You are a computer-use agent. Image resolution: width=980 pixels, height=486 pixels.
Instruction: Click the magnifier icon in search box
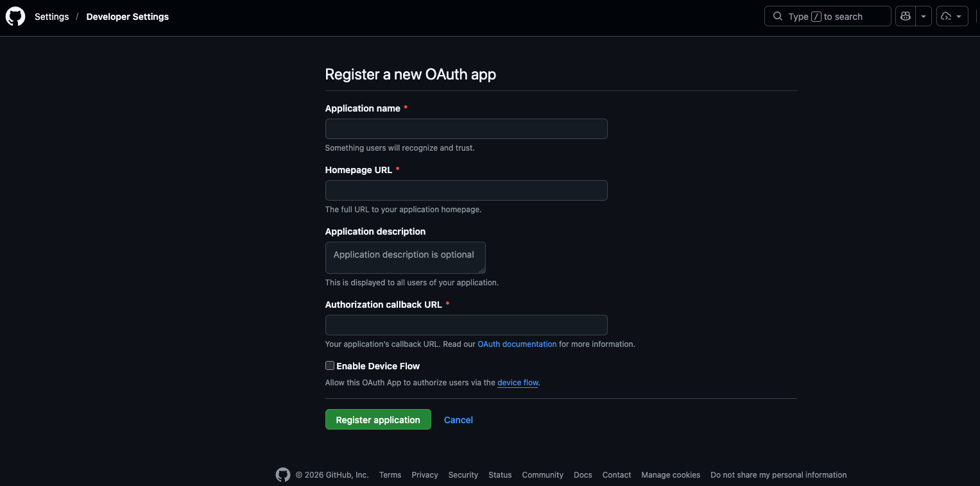[778, 17]
